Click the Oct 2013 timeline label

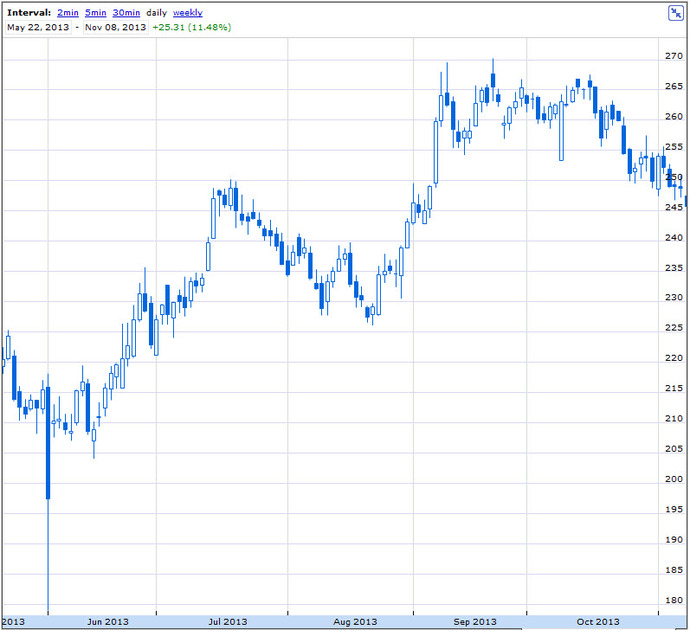(x=598, y=622)
